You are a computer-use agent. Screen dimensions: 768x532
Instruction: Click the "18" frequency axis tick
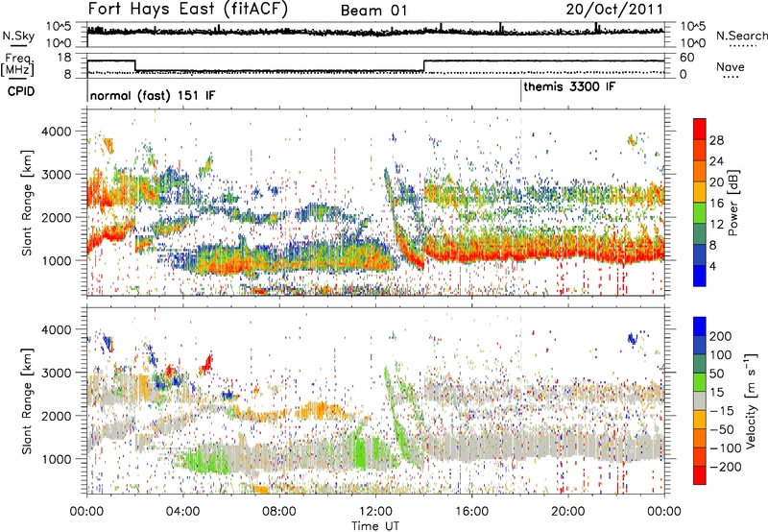64,58
